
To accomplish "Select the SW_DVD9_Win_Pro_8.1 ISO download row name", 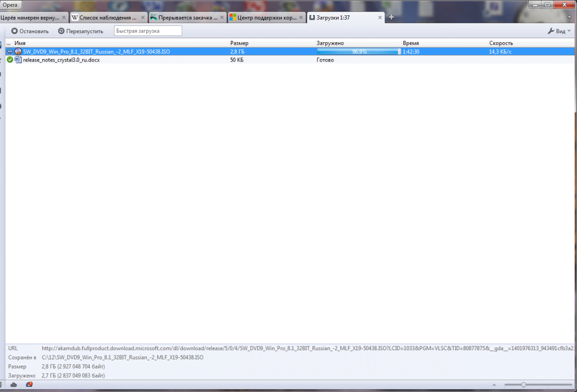I will pyautogui.click(x=97, y=51).
